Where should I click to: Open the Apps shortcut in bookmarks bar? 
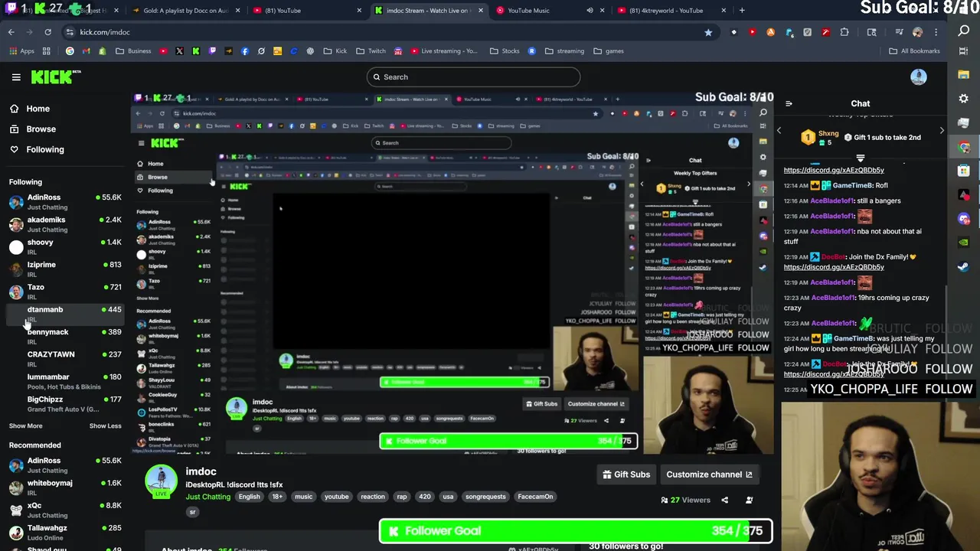(23, 51)
